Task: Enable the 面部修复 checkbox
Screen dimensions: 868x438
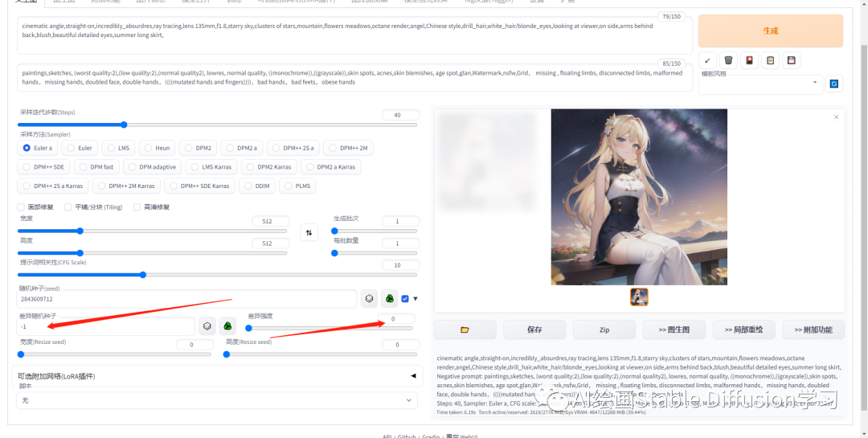Action: (21, 207)
